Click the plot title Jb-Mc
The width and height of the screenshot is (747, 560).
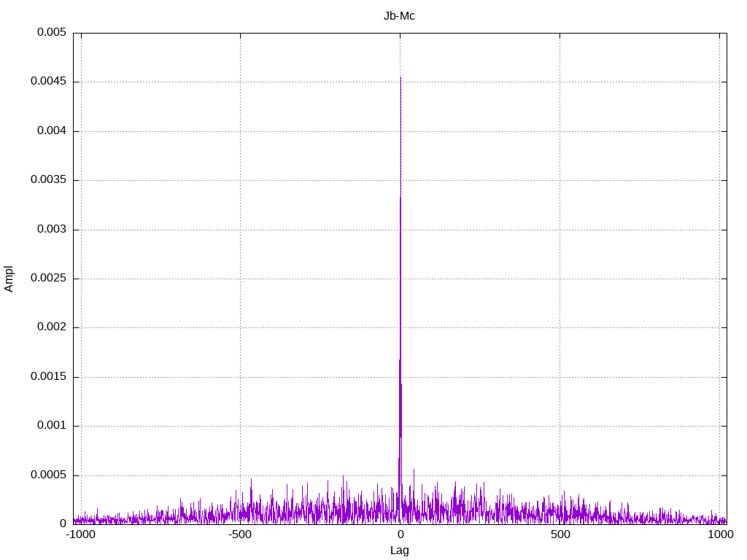click(399, 16)
